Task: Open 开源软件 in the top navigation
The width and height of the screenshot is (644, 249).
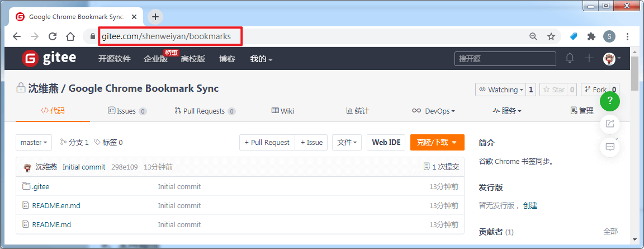Action: [114, 59]
